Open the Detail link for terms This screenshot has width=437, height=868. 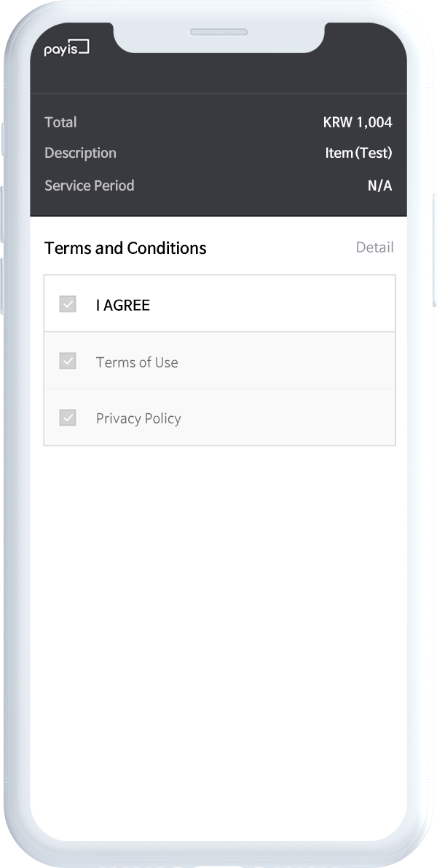point(374,247)
